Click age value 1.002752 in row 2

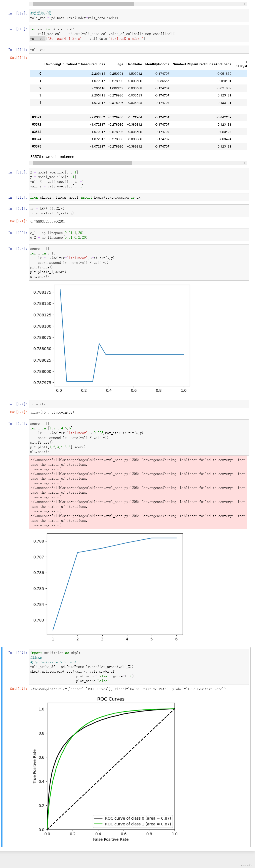116,88
